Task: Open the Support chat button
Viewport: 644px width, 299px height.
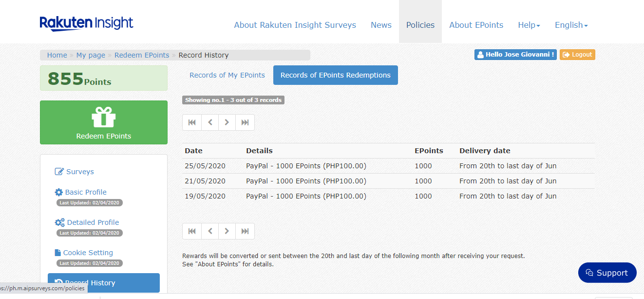Action: [x=607, y=272]
